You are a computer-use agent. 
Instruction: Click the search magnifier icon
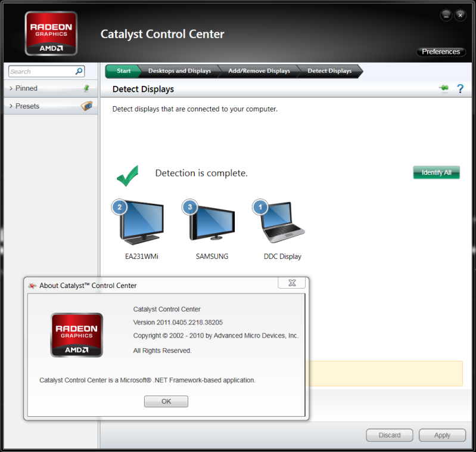tap(79, 72)
